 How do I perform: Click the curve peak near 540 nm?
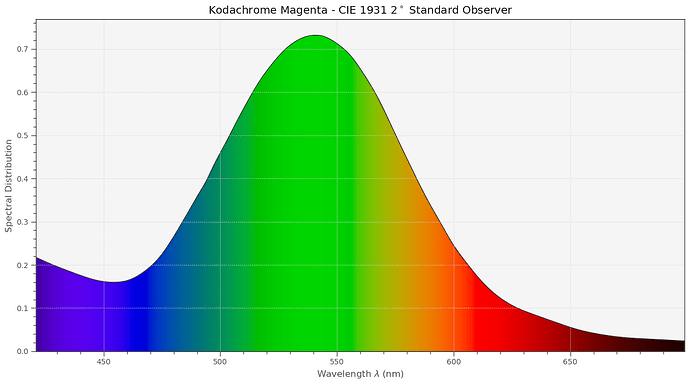tap(316, 35)
